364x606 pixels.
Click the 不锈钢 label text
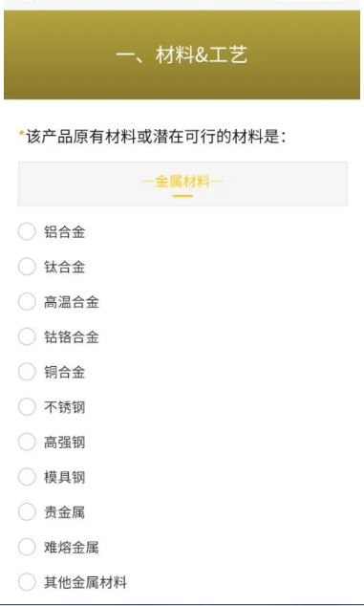point(65,407)
